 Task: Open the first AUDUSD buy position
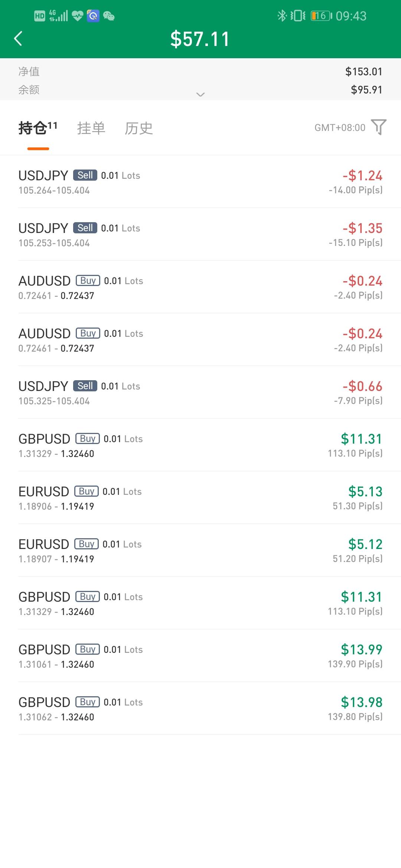click(x=200, y=287)
